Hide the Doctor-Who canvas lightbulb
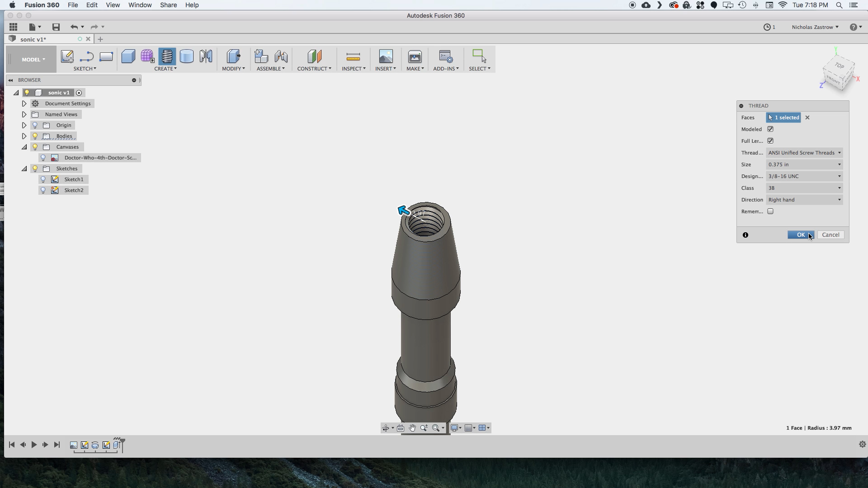The image size is (868, 488). (43, 158)
